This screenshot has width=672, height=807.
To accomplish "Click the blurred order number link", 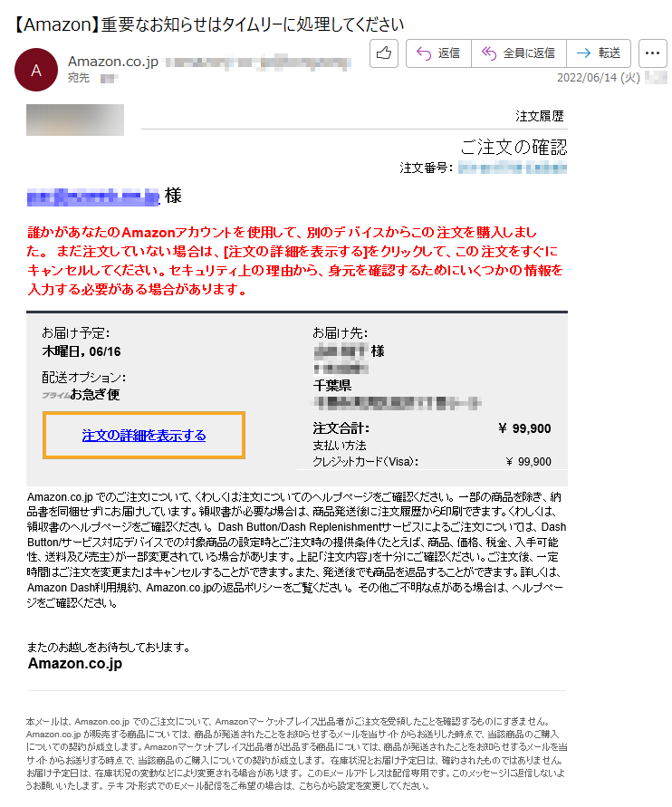I will click(513, 168).
